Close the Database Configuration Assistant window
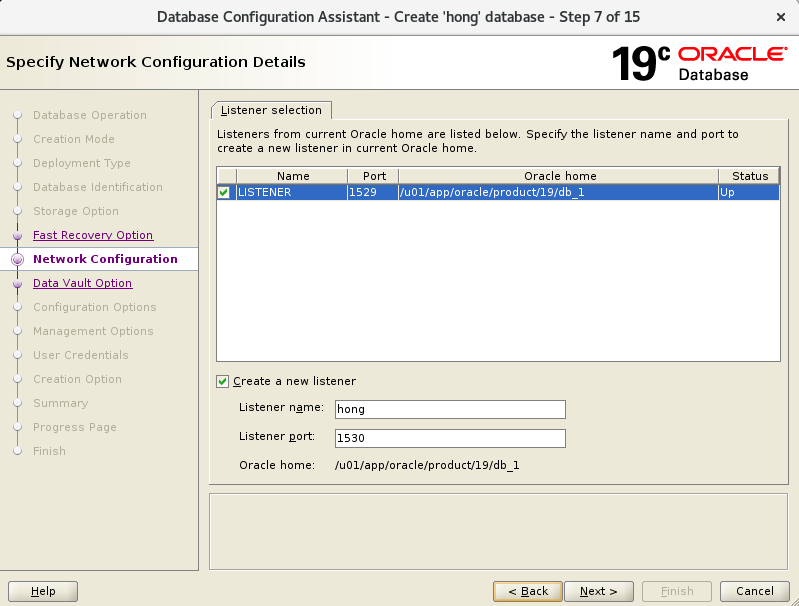799x606 pixels. pos(781,17)
